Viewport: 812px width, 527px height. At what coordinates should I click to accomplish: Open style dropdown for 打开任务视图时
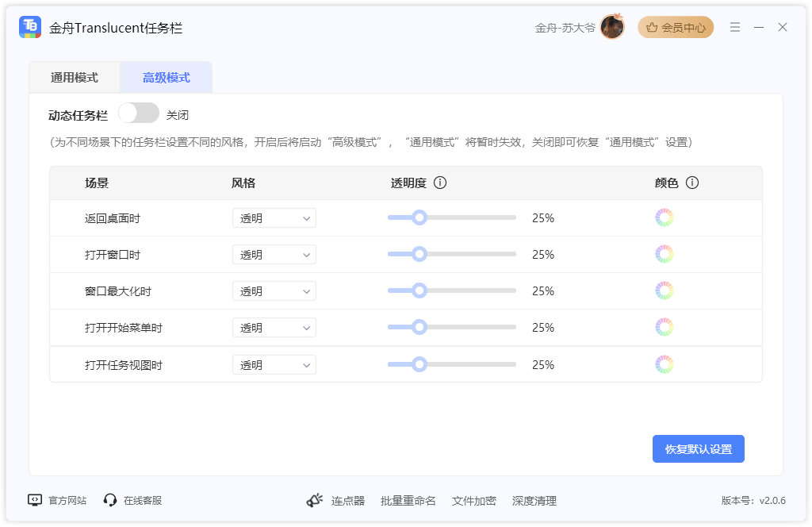[x=274, y=365]
